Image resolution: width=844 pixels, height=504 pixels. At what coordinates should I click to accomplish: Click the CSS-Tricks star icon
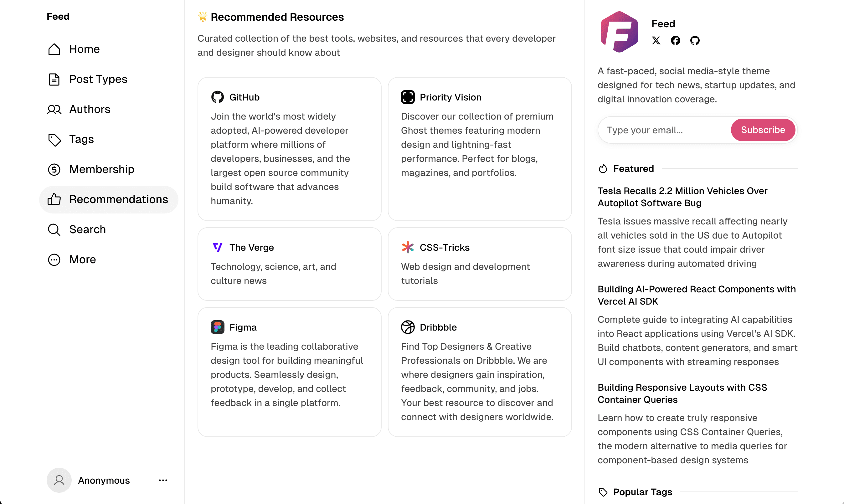click(x=408, y=247)
